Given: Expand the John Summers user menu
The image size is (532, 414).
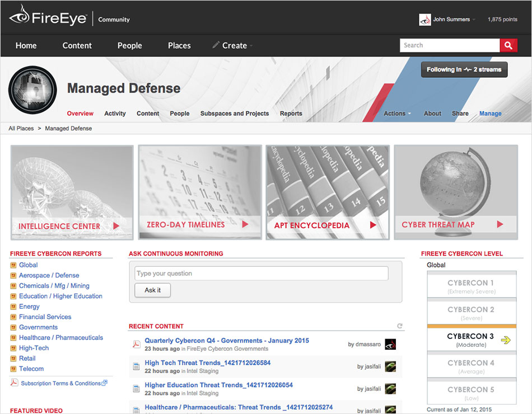Looking at the screenshot, I should [x=454, y=20].
